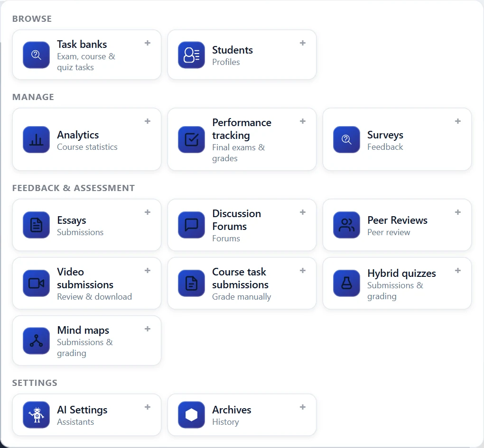Click the plus on Archives card
484x448 pixels.
coord(303,407)
